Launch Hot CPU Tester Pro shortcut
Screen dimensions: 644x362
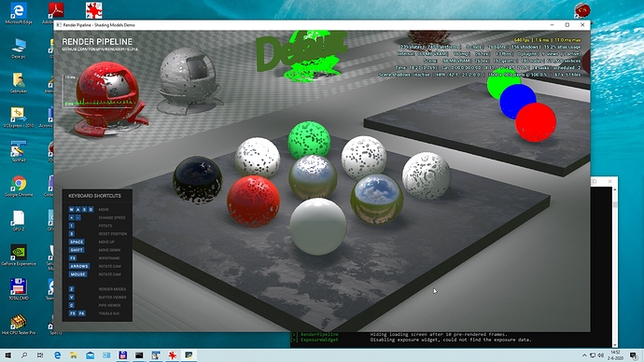point(19,325)
